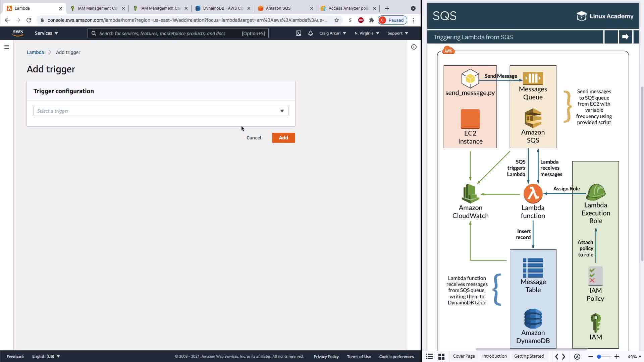Image resolution: width=644 pixels, height=362 pixels.
Task: Open the English (US) language dropdown
Action: [46, 356]
